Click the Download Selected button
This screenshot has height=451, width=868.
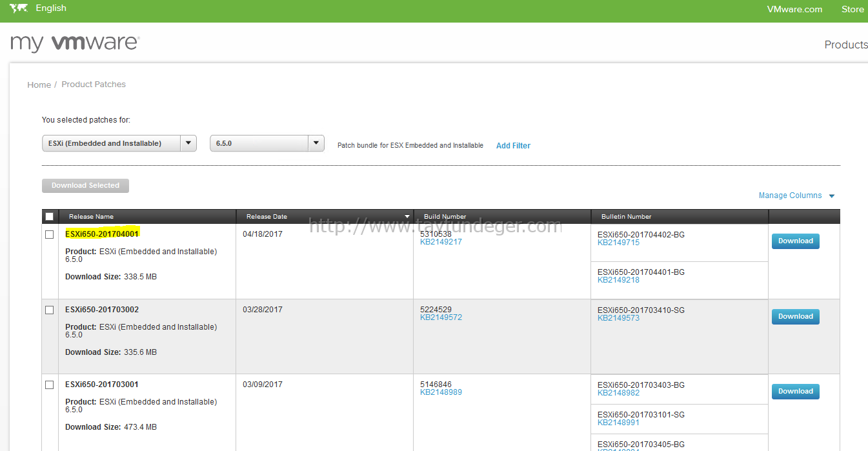tap(85, 186)
